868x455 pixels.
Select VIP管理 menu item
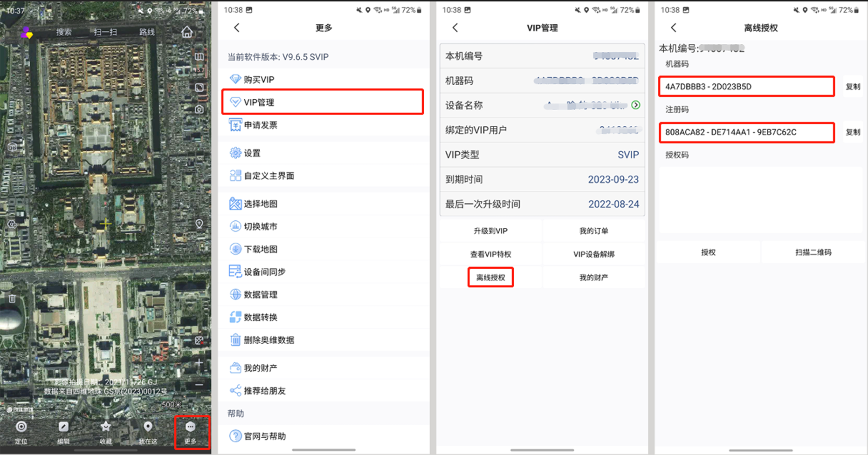pos(323,102)
